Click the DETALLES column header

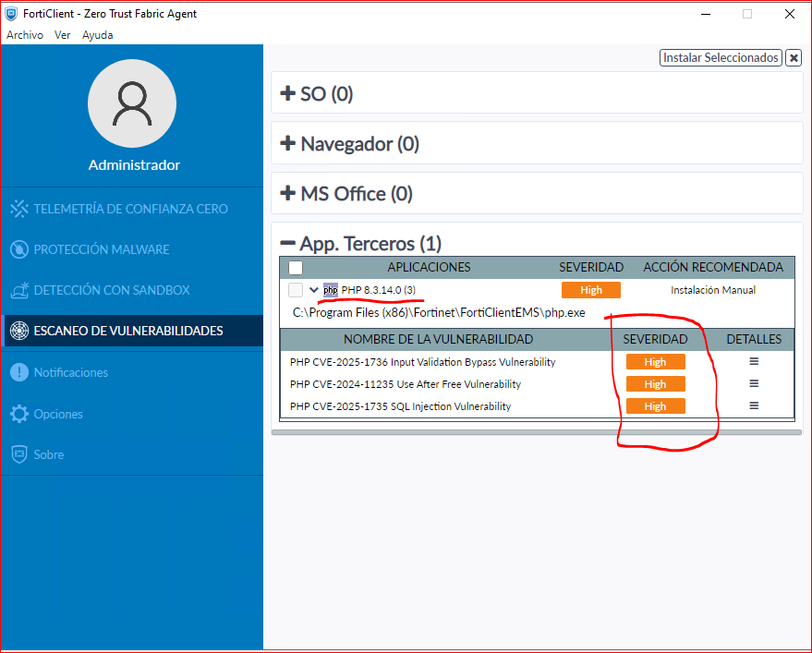coord(754,339)
